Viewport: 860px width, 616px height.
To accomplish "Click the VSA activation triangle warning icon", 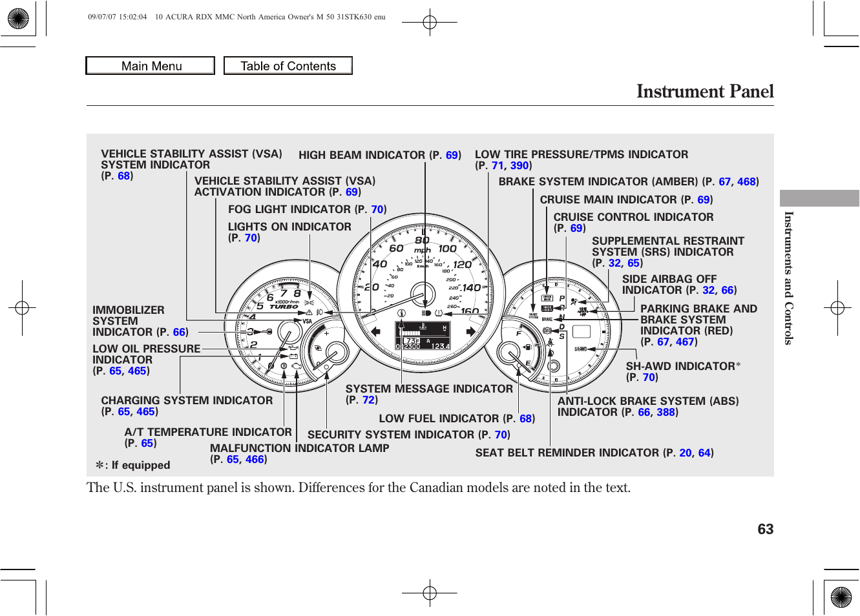I will [309, 313].
